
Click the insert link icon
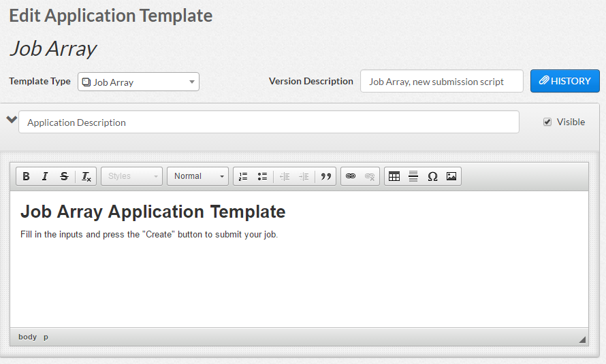[x=351, y=176]
